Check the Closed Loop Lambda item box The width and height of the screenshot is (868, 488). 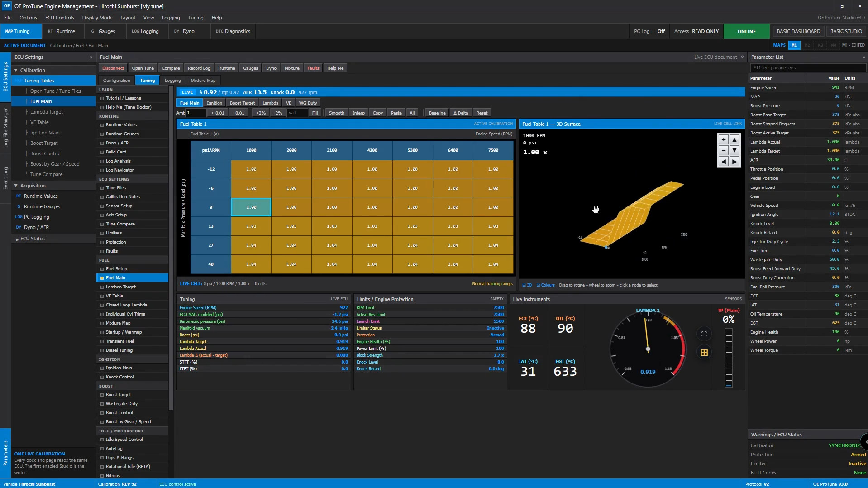pyautogui.click(x=102, y=305)
